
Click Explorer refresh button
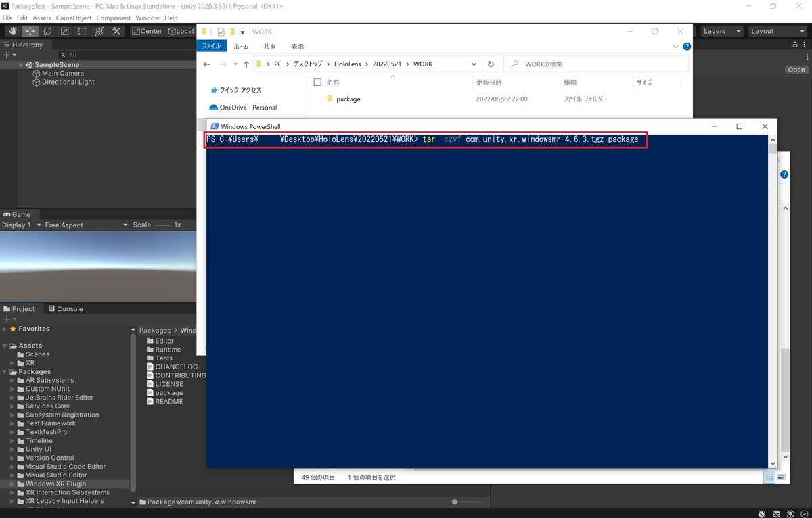(491, 64)
